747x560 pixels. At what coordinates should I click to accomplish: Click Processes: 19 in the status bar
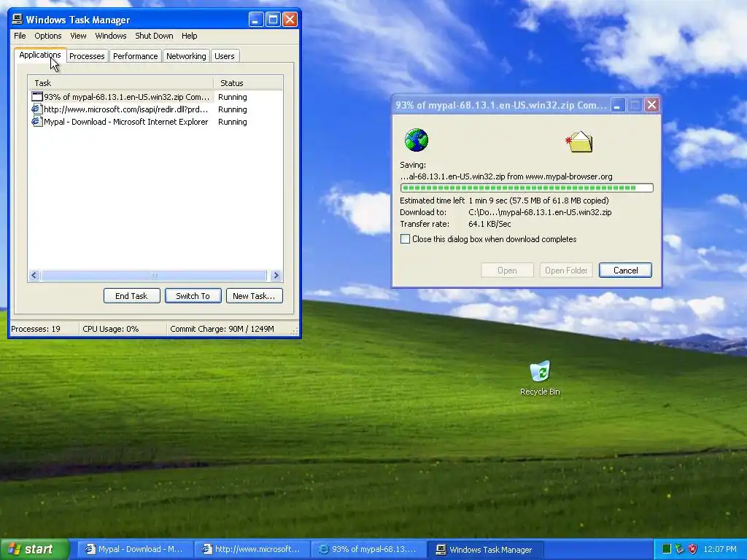point(36,329)
